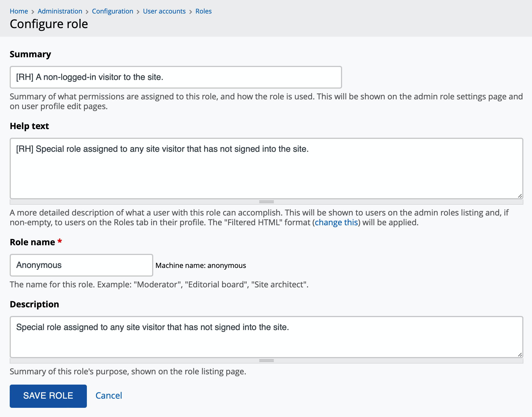The width and height of the screenshot is (532, 417).
Task: Open Administration from the breadcrumb trail
Action: point(60,11)
